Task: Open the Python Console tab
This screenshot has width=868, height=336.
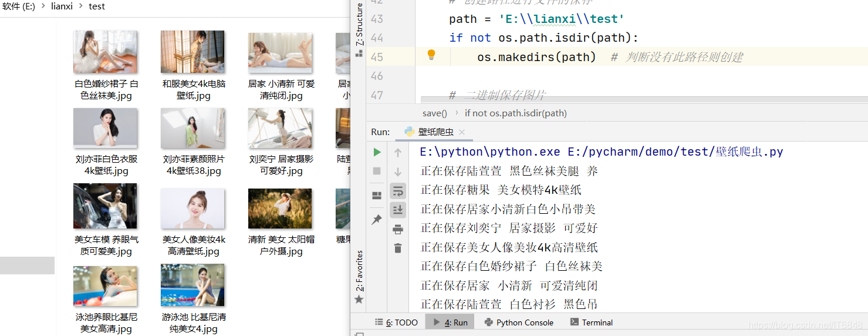Action: (x=519, y=322)
